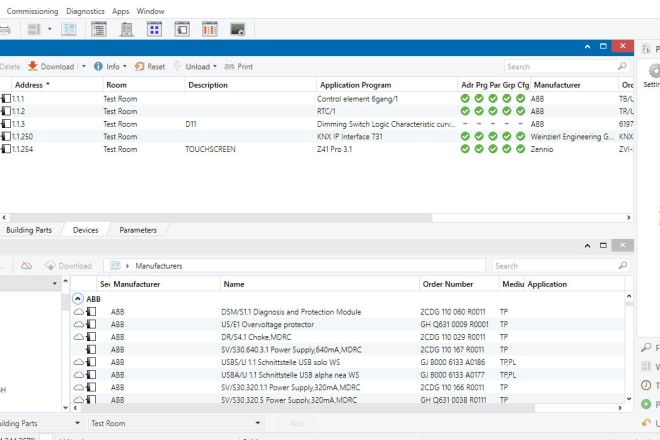Switch to the Parameters tab
Screen dimensions: 660x440
[x=138, y=230]
